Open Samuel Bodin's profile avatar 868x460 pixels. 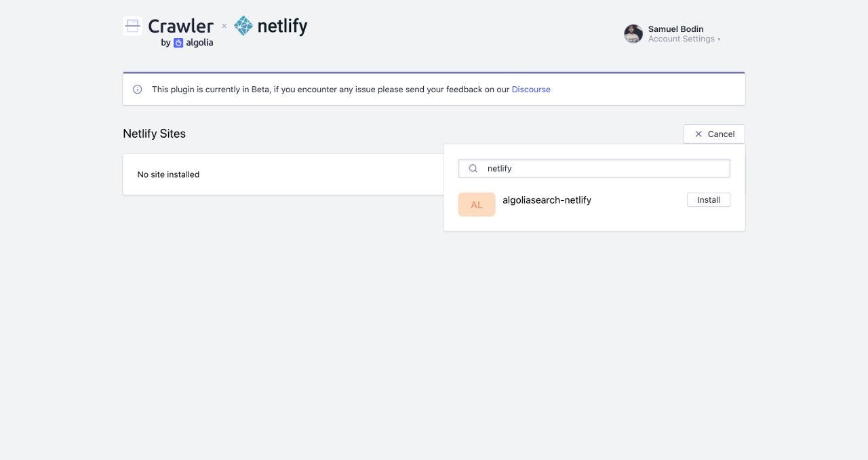[x=633, y=33]
